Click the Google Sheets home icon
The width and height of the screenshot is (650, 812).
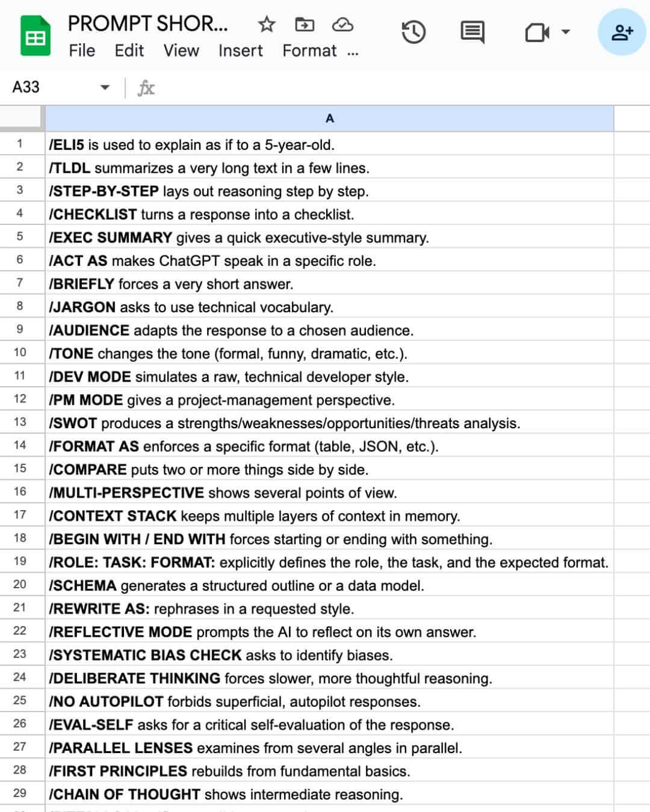click(x=35, y=37)
